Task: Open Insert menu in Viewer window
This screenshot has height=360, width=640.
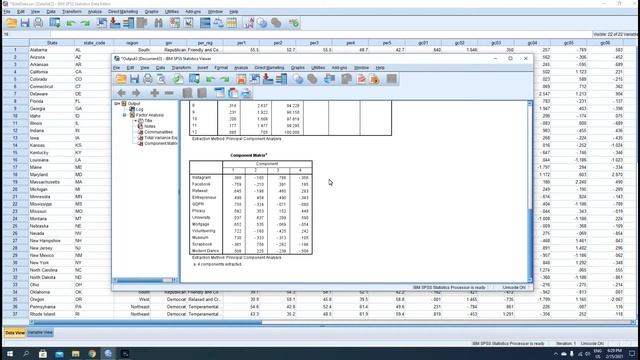Action: point(202,68)
